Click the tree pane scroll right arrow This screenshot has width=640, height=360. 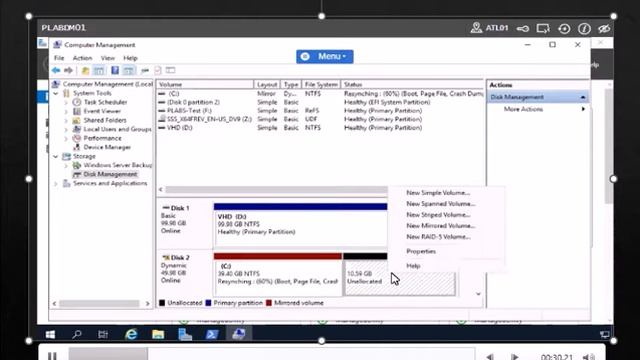click(148, 303)
